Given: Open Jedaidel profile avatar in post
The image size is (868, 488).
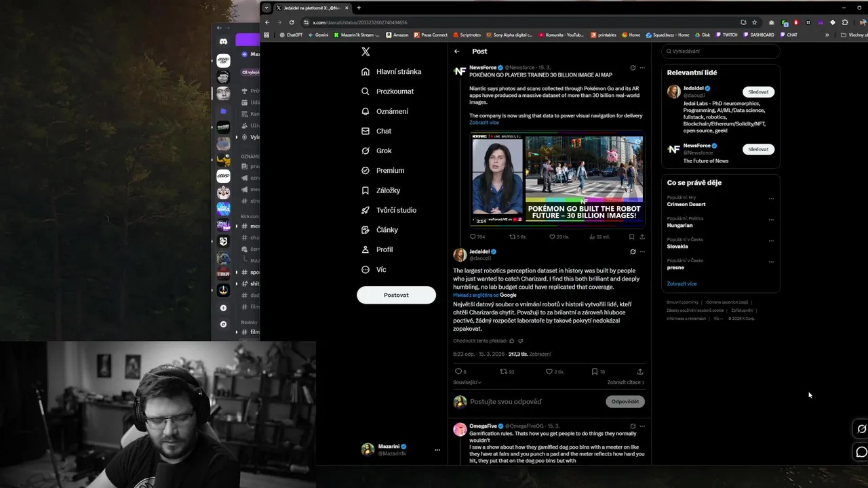Looking at the screenshot, I should pyautogui.click(x=460, y=255).
